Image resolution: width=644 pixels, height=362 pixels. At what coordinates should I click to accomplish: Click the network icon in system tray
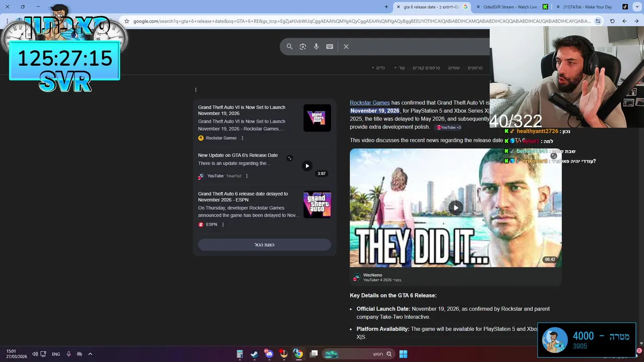pos(43,354)
